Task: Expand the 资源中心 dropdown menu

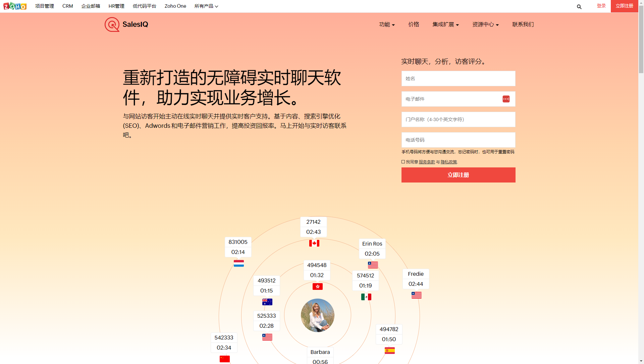Action: tap(486, 24)
